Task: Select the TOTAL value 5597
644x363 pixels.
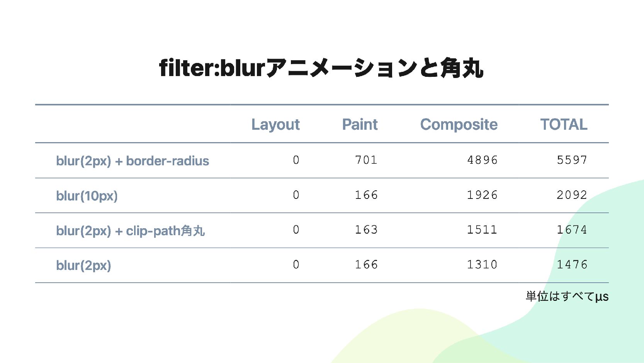Action: pyautogui.click(x=572, y=160)
